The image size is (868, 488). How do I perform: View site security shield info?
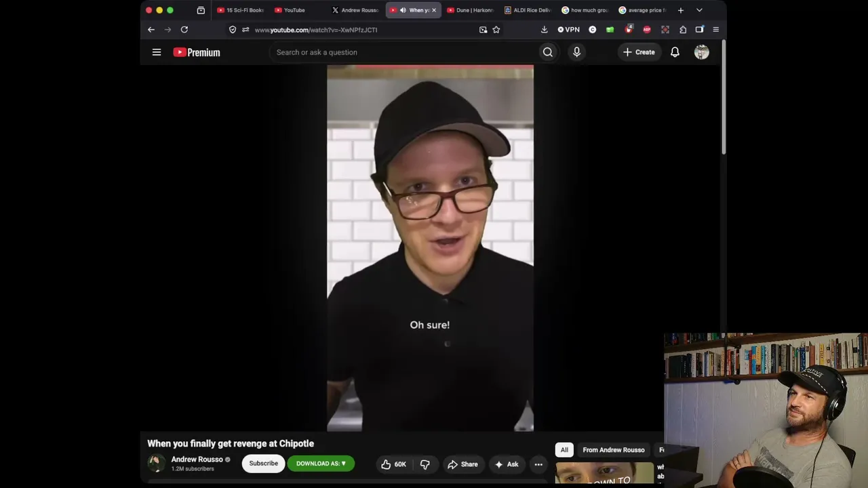point(233,30)
